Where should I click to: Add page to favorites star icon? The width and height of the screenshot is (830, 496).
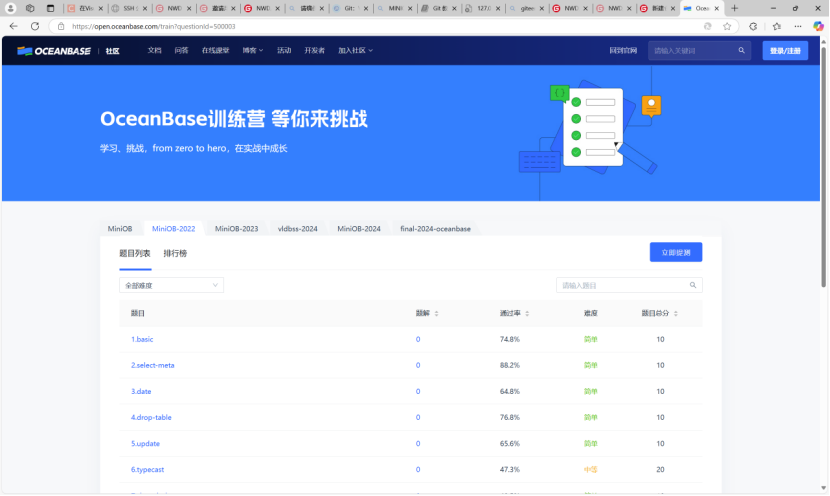point(727,26)
